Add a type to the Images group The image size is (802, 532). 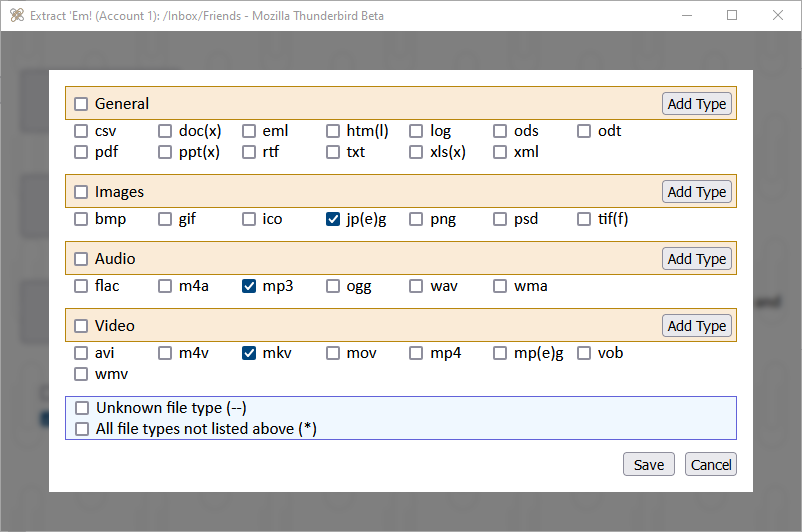click(x=697, y=192)
